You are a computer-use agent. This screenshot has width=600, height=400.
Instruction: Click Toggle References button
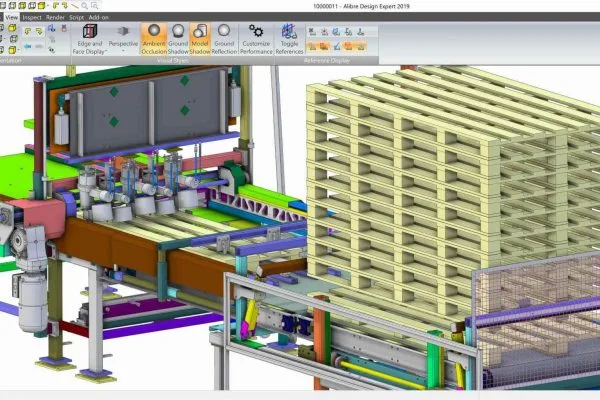point(289,39)
